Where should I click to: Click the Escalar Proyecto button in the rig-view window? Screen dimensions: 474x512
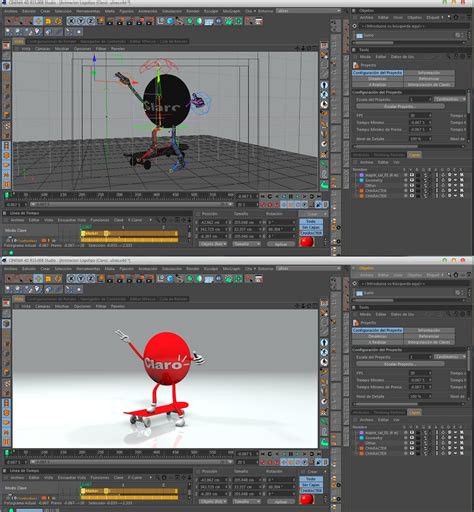pyautogui.click(x=400, y=106)
